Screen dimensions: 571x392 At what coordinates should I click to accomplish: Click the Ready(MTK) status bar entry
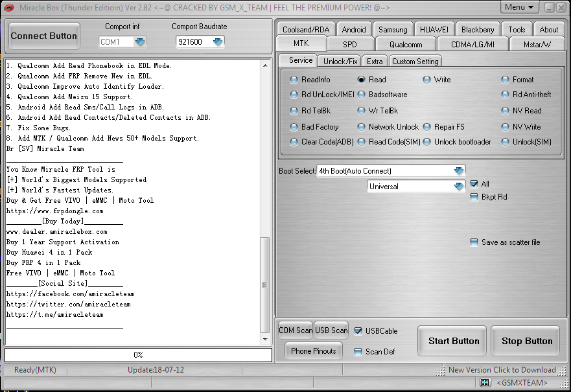click(35, 370)
